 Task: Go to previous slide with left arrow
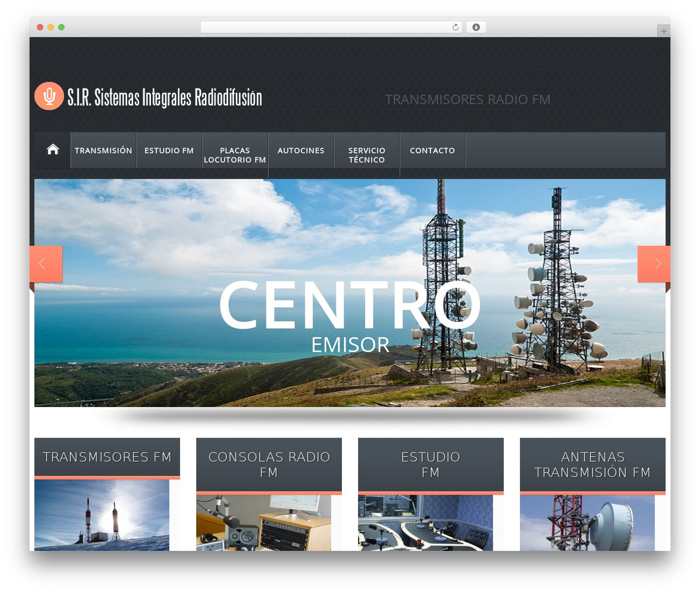pos(46,264)
